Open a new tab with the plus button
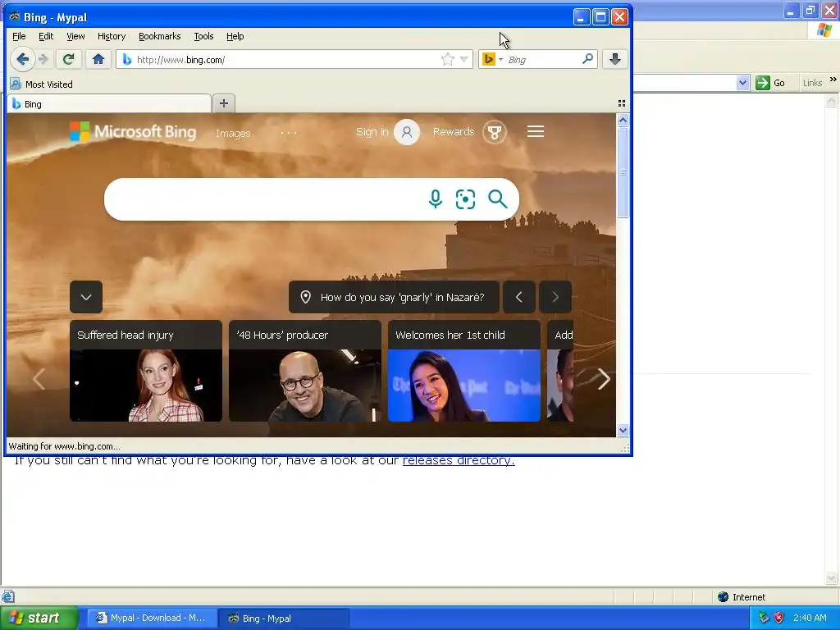The image size is (840, 630). (x=224, y=103)
